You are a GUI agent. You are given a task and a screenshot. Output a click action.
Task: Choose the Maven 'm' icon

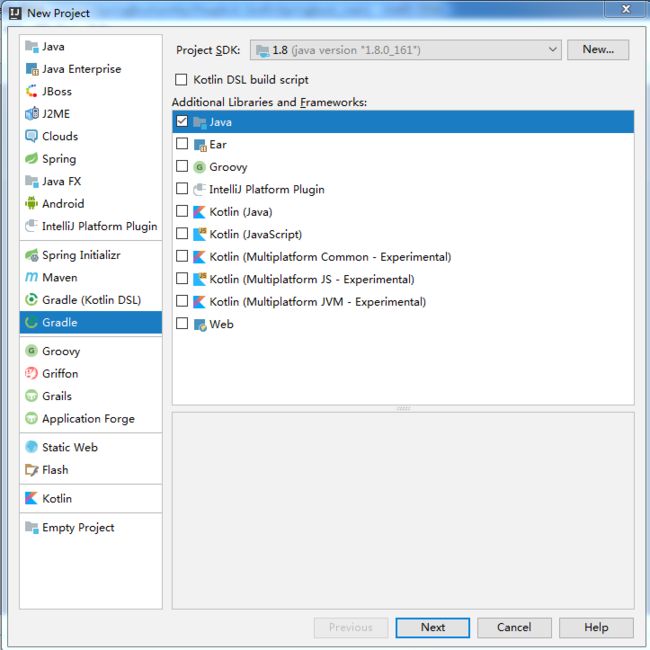click(x=32, y=277)
